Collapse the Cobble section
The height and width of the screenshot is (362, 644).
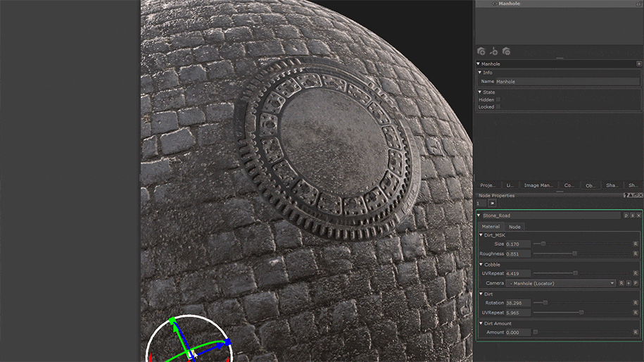480,265
